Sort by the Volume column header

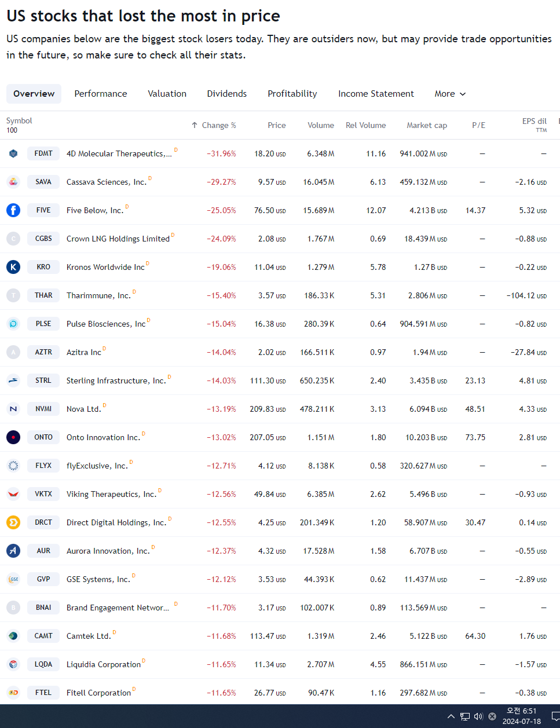321,125
